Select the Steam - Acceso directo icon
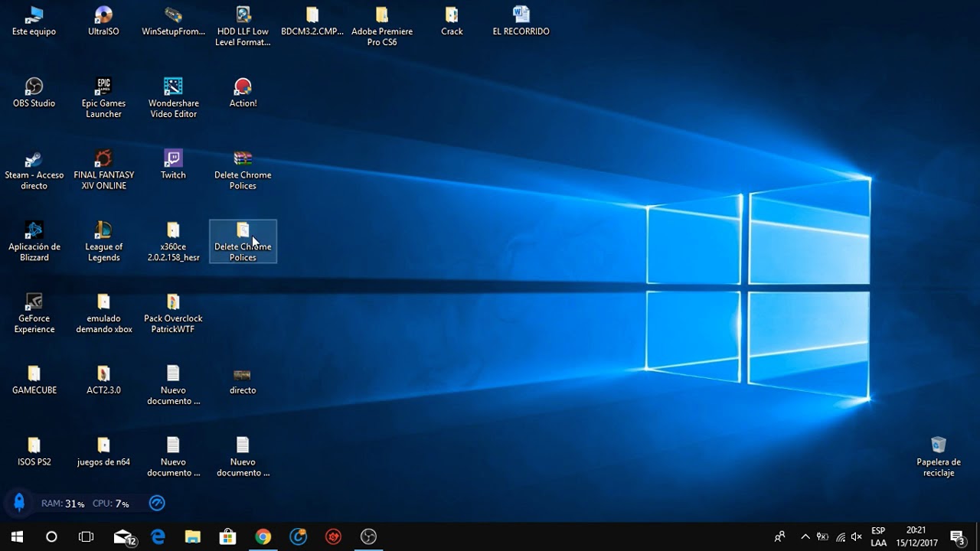Image resolution: width=980 pixels, height=551 pixels. [x=34, y=170]
